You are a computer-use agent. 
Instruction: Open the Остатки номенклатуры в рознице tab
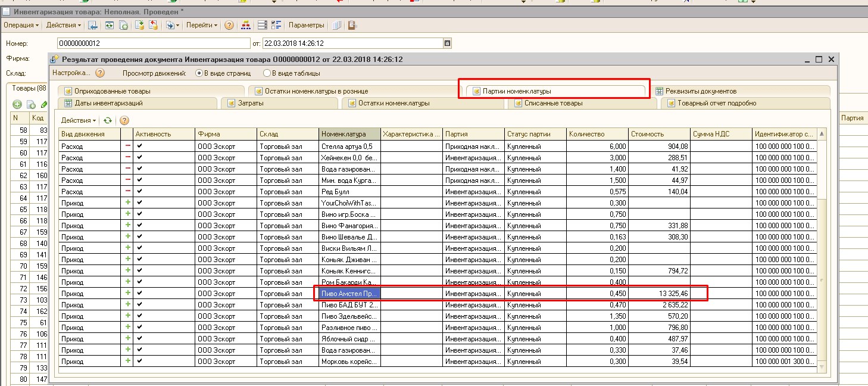pos(316,91)
